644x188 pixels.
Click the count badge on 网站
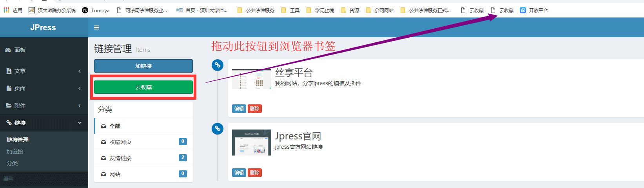(x=183, y=174)
